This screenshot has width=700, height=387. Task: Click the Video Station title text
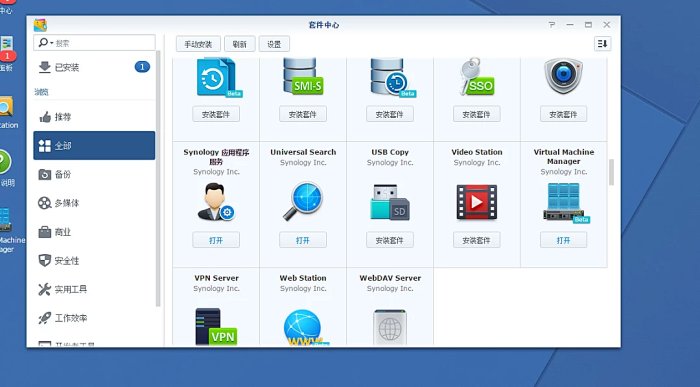(x=477, y=152)
